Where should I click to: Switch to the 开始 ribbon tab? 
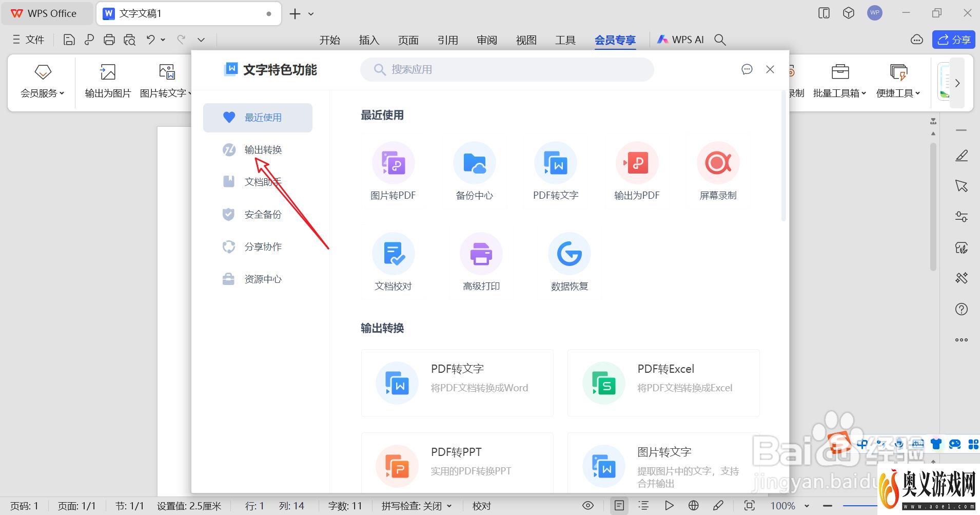(x=330, y=40)
